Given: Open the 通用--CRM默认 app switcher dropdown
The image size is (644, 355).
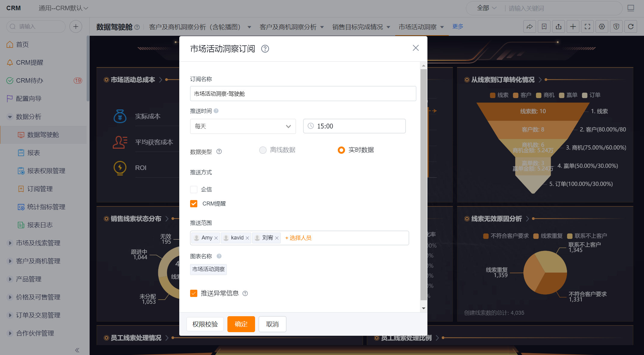Looking at the screenshot, I should point(63,8).
